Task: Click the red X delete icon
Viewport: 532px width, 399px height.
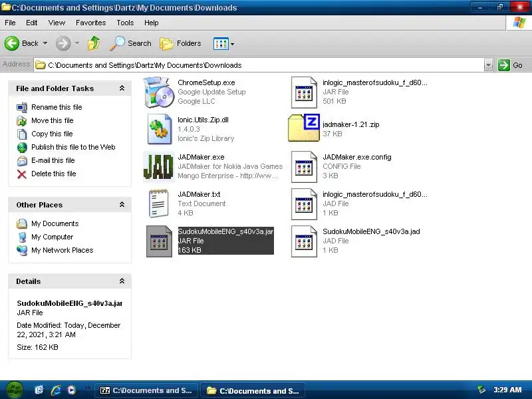Action: [x=22, y=174]
